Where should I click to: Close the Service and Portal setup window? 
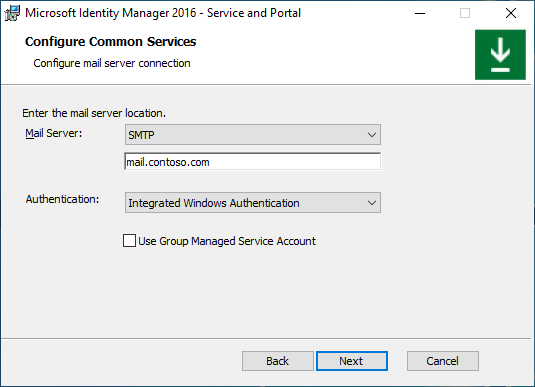tap(511, 13)
